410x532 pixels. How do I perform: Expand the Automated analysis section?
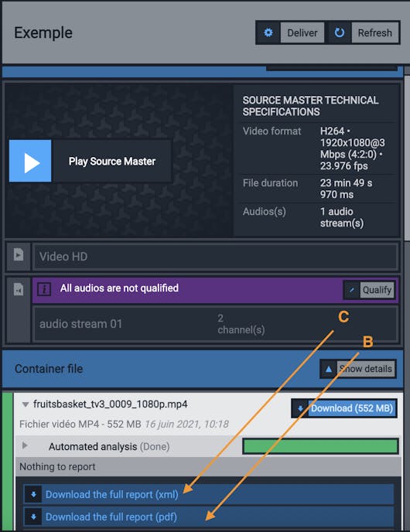tap(25, 445)
